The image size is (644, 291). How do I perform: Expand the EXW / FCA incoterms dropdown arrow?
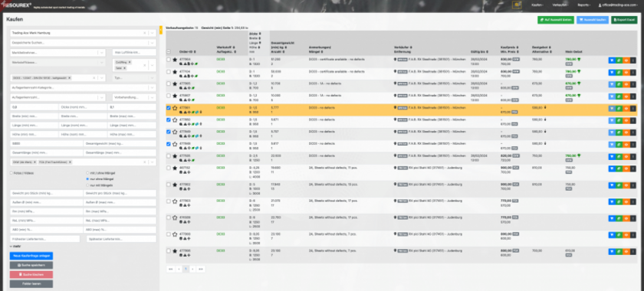pos(153,162)
